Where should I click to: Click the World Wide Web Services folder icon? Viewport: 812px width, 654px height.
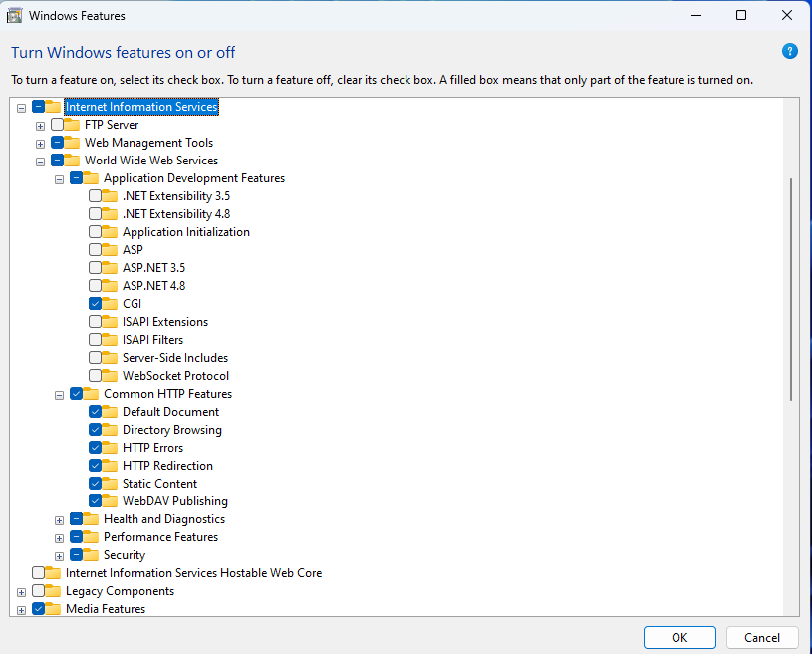[72, 161]
